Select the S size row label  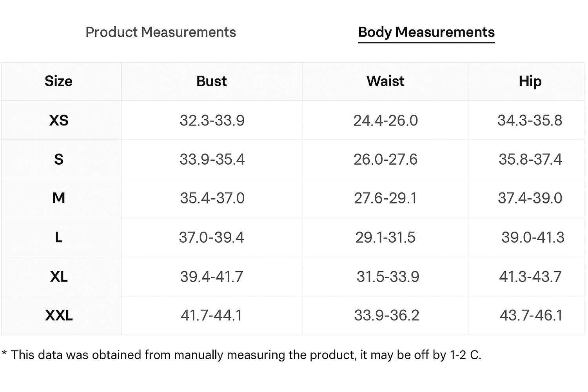(59, 159)
